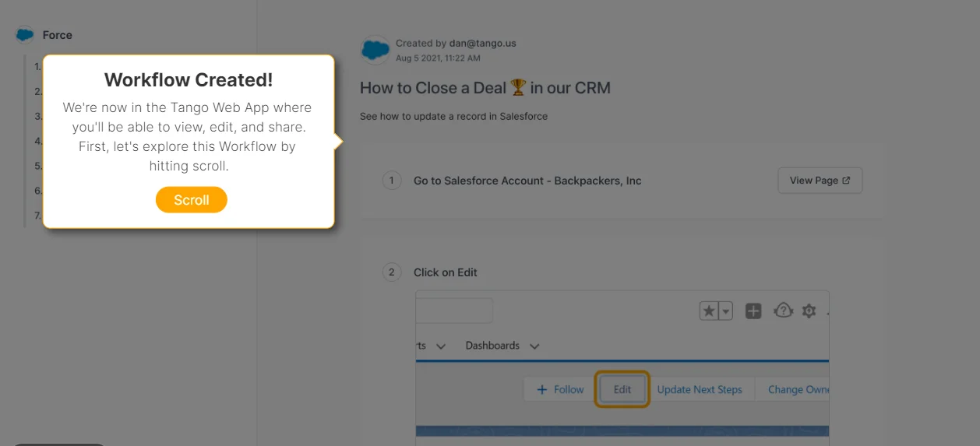Select the step 2 number circle
Screen dimensions: 980x446
tap(392, 272)
